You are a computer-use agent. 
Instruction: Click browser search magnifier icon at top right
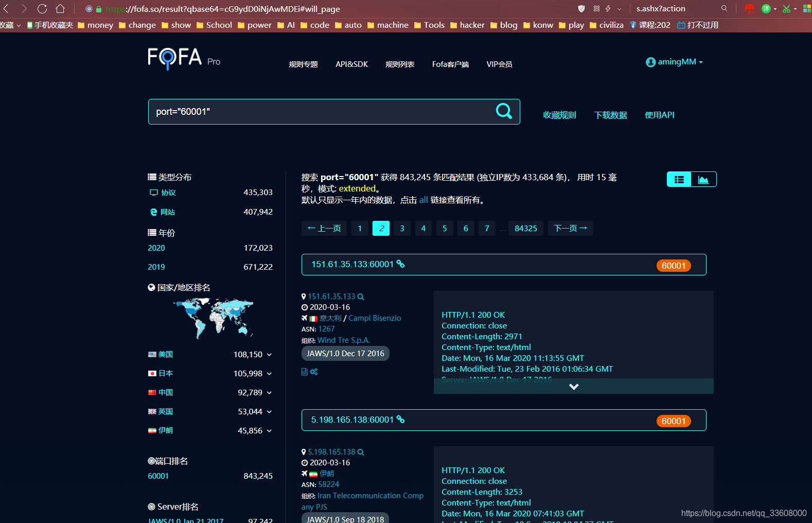[x=724, y=8]
